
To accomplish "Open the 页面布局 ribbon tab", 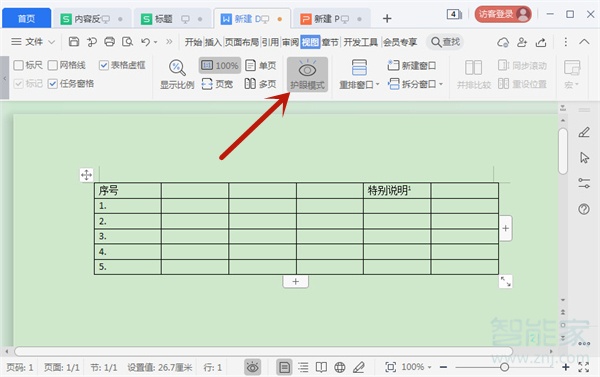I will pyautogui.click(x=242, y=42).
